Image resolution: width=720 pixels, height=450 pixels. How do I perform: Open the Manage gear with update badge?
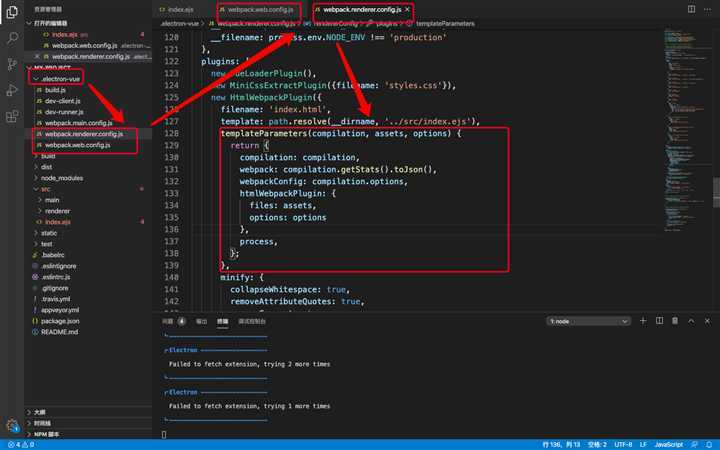[x=12, y=425]
